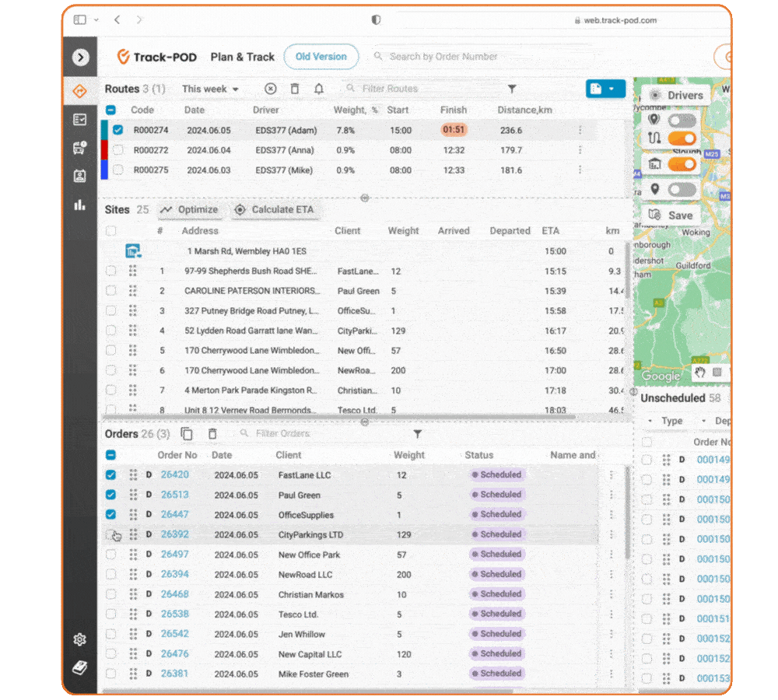Click the depot icon in Sites list

[x=133, y=251]
